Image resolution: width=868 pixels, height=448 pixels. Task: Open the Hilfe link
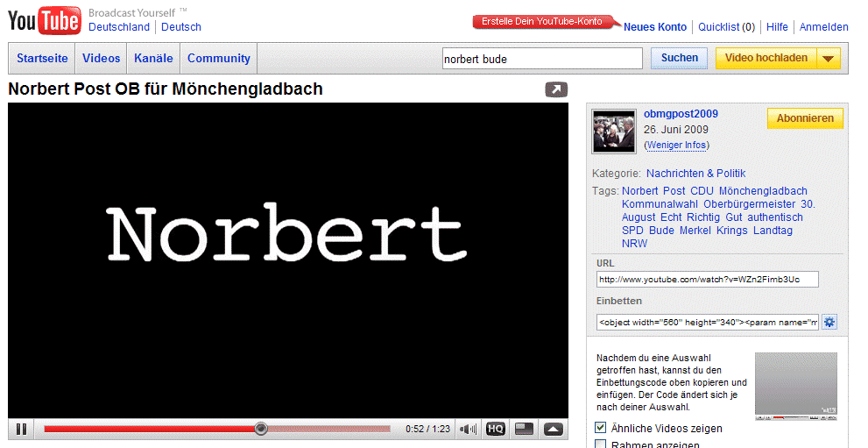coord(777,27)
